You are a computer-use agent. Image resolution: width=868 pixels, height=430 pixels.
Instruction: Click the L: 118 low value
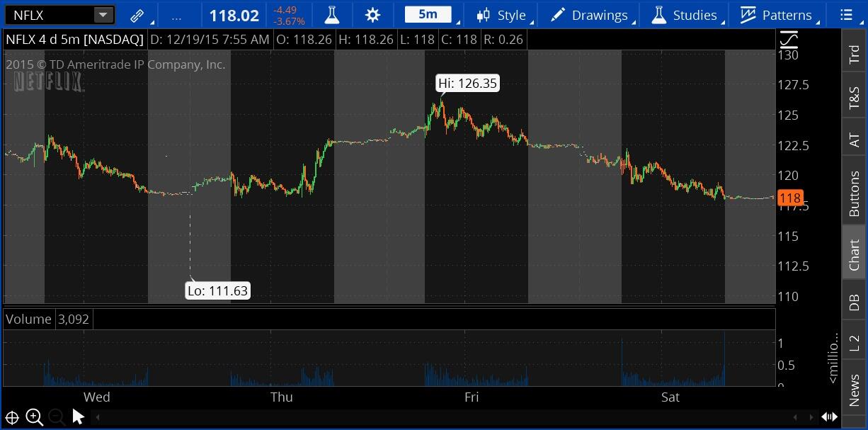point(417,40)
